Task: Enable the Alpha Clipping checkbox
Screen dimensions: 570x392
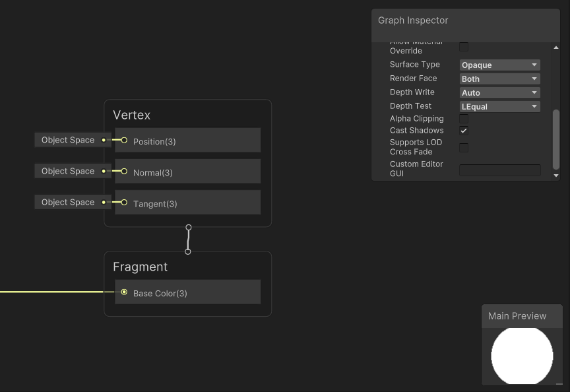Action: 464,119
